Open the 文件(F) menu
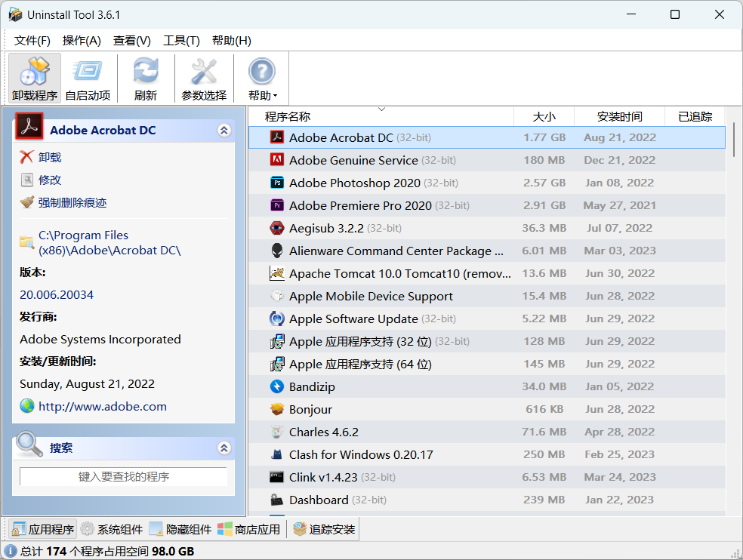The width and height of the screenshot is (743, 560). tap(32, 41)
